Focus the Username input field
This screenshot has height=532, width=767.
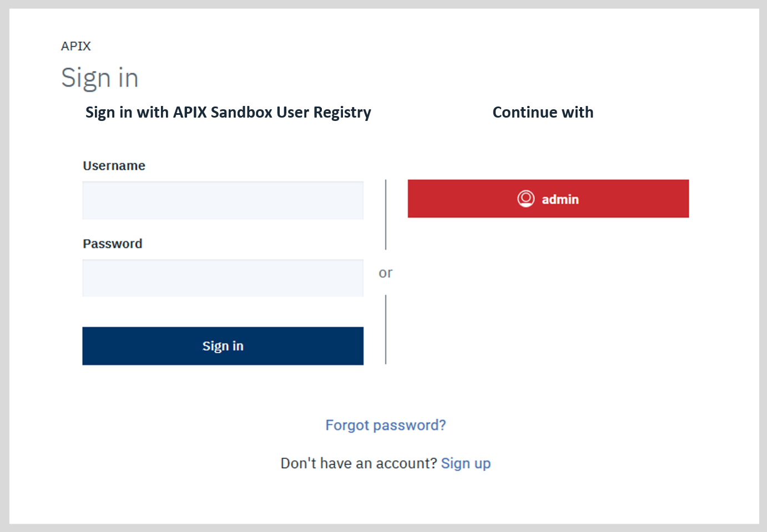(223, 200)
